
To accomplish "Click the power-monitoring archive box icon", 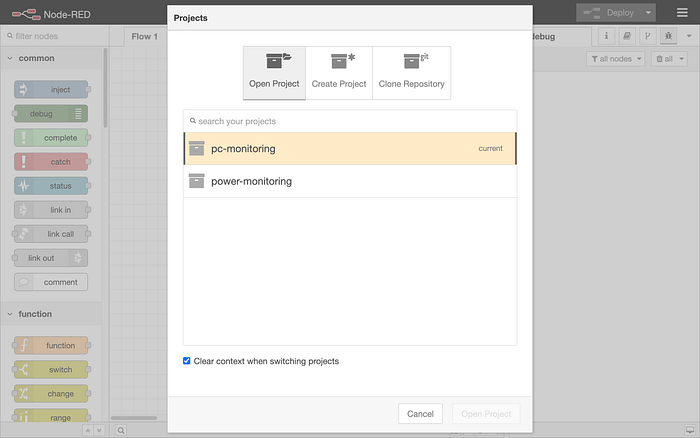I will point(196,181).
